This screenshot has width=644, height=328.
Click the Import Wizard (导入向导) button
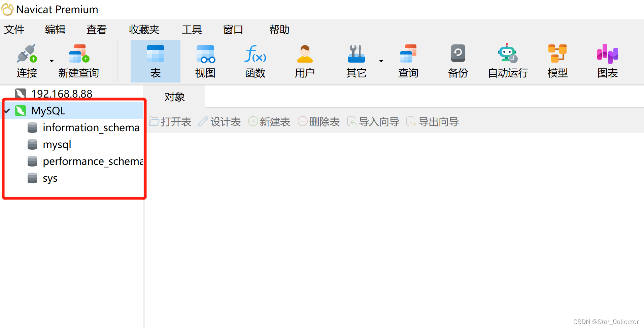pyautogui.click(x=373, y=121)
